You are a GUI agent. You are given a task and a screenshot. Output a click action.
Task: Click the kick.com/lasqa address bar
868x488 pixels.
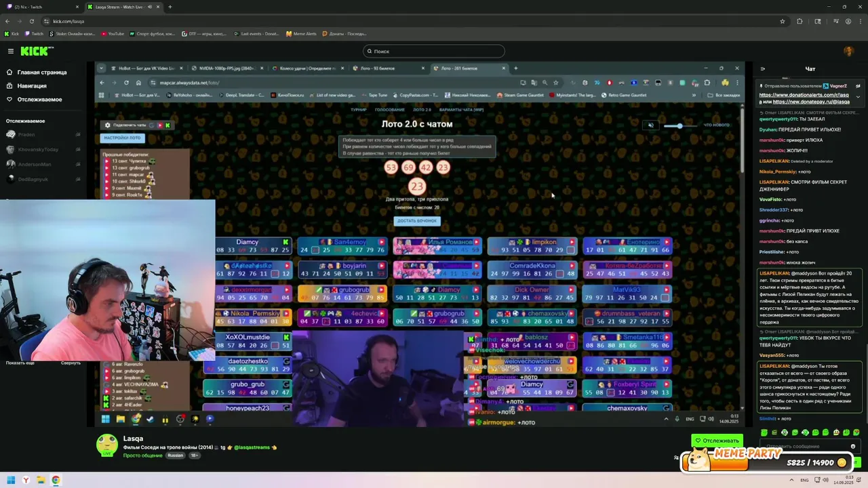pyautogui.click(x=407, y=21)
